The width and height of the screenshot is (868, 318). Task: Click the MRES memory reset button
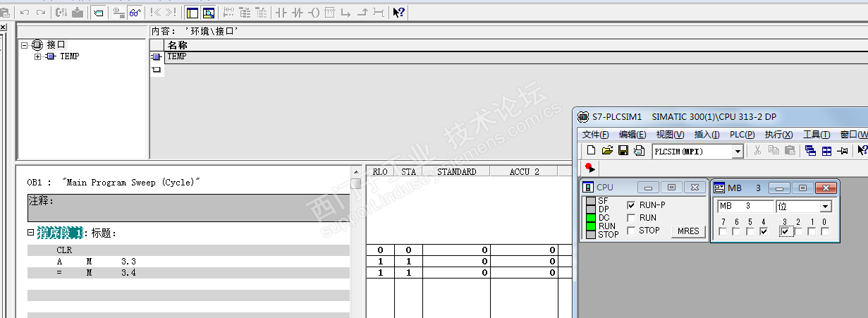[x=688, y=231]
